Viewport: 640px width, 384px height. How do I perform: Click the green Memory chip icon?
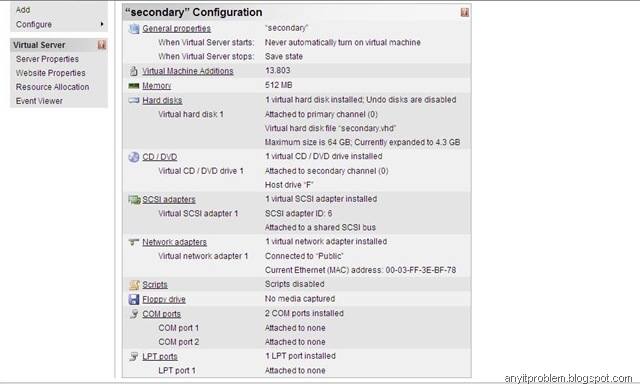[x=134, y=86]
